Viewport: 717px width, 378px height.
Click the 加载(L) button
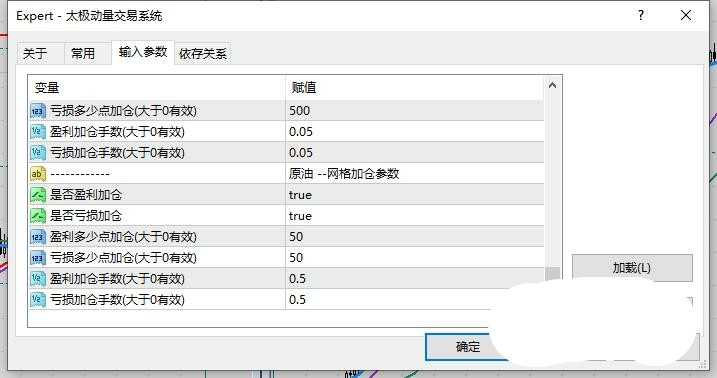click(632, 268)
